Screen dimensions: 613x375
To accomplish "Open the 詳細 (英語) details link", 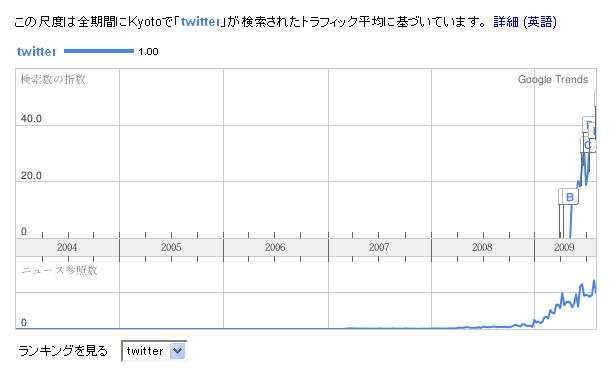I will pos(525,22).
